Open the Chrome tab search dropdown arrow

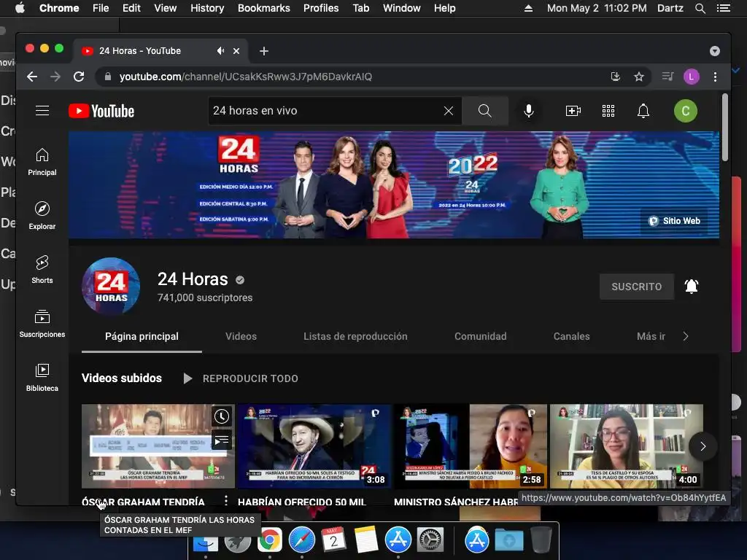pos(715,51)
